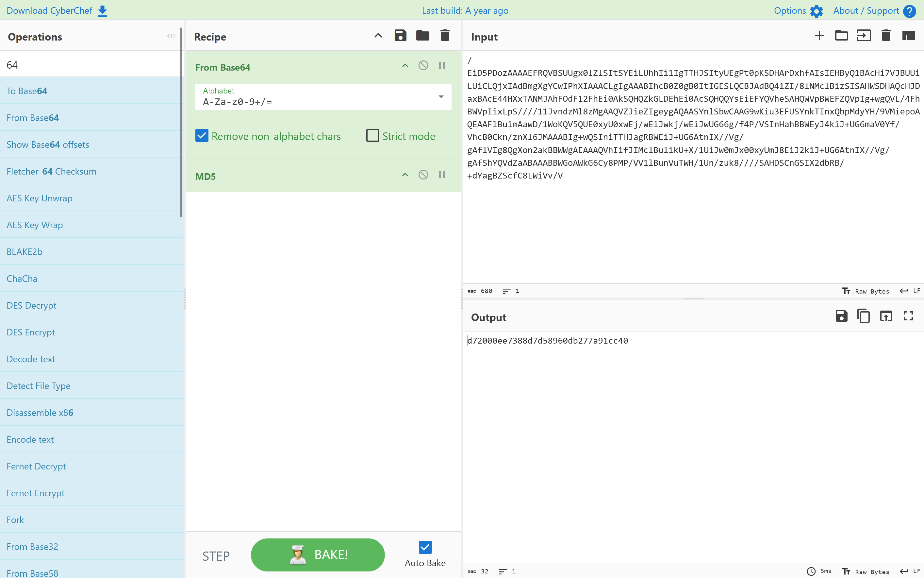The width and height of the screenshot is (924, 578).
Task: Save the recipe using the disk icon
Action: [400, 36]
